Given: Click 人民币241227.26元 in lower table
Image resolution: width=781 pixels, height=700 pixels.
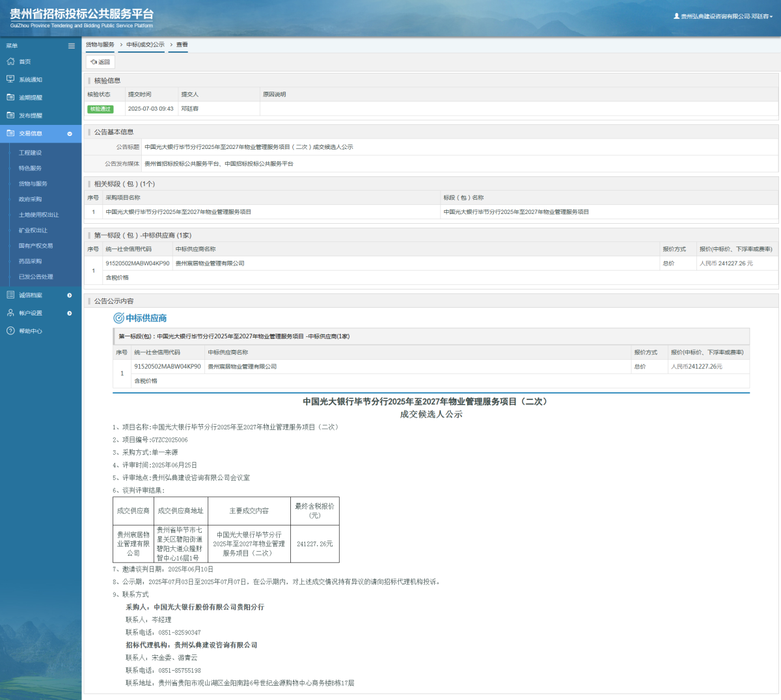Looking at the screenshot, I should click(x=696, y=367).
